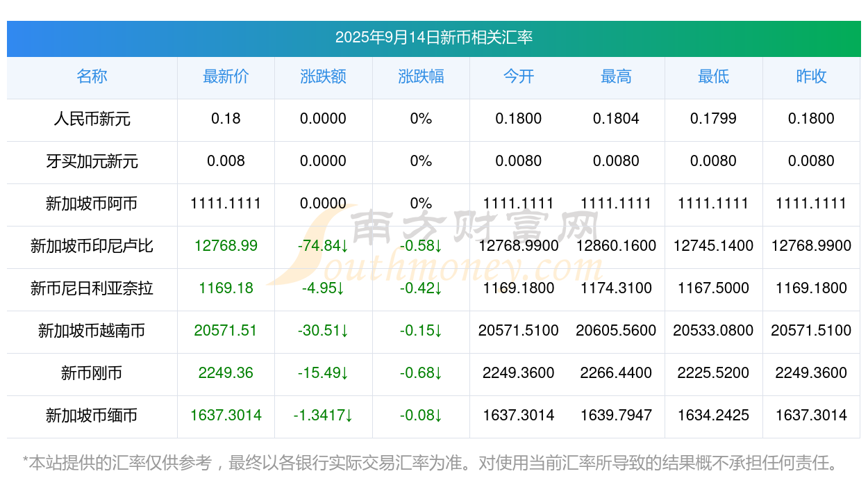
Task: Click the 昨收 value 2249.3600
Action: (x=812, y=373)
